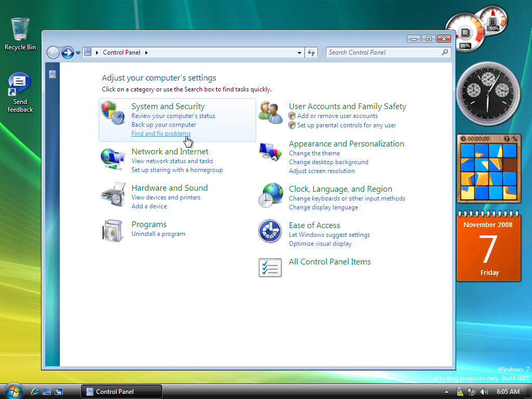This screenshot has height=399, width=532.
Task: Show hidden tray icons arrow
Action: [x=446, y=392]
